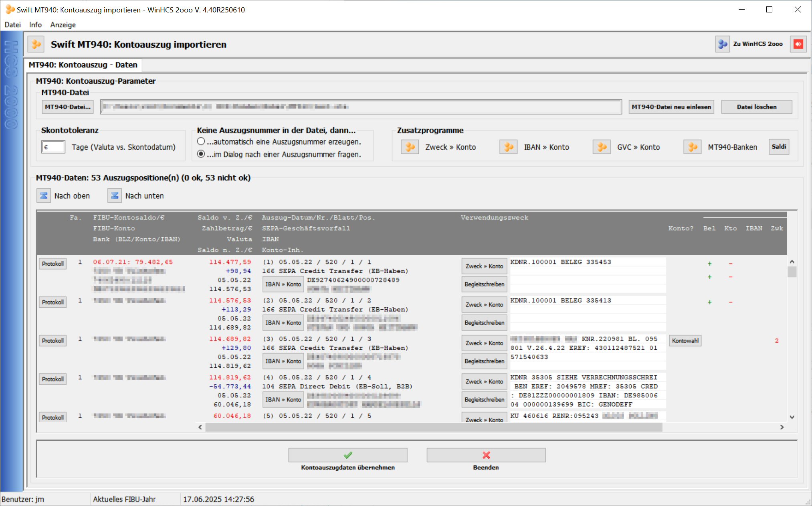Image resolution: width=812 pixels, height=506 pixels.
Task: Click the green plus in position 2 row
Action: [709, 302]
